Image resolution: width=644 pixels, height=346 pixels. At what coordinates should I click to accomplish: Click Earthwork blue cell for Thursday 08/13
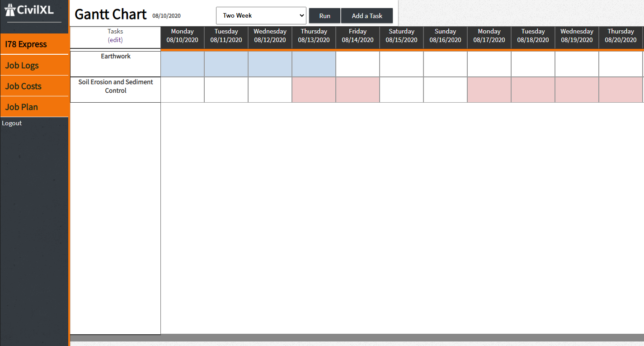tap(314, 64)
